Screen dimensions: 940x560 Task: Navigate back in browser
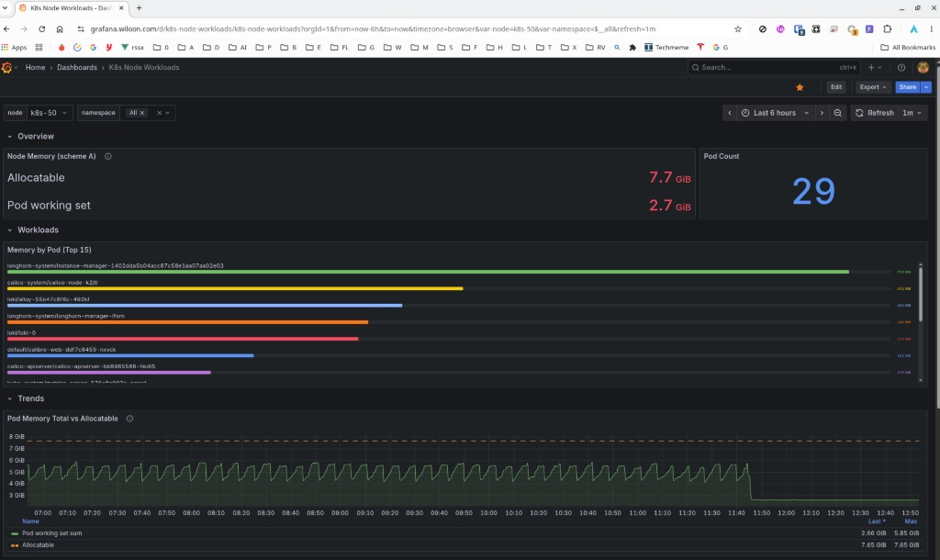(x=6, y=28)
